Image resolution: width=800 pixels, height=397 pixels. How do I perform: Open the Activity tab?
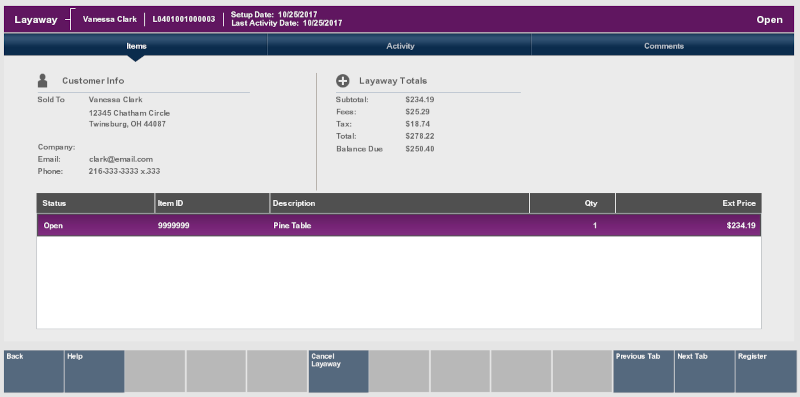[400, 45]
